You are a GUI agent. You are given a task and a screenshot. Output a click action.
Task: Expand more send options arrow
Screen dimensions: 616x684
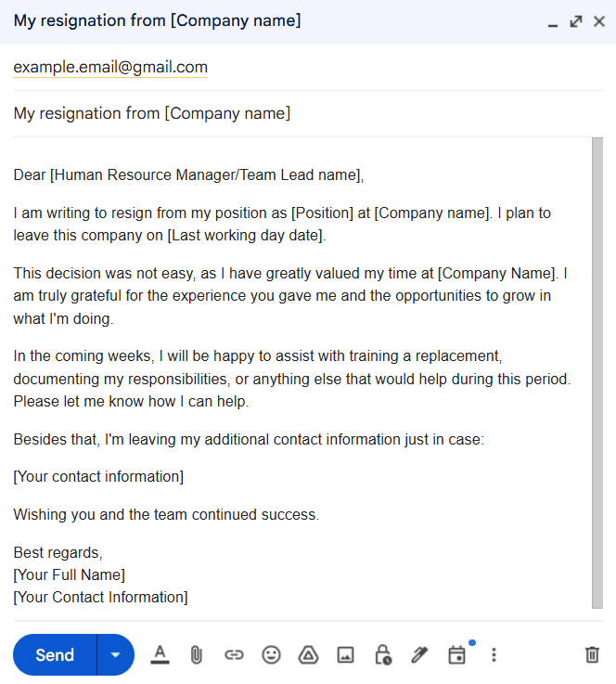pyautogui.click(x=115, y=654)
